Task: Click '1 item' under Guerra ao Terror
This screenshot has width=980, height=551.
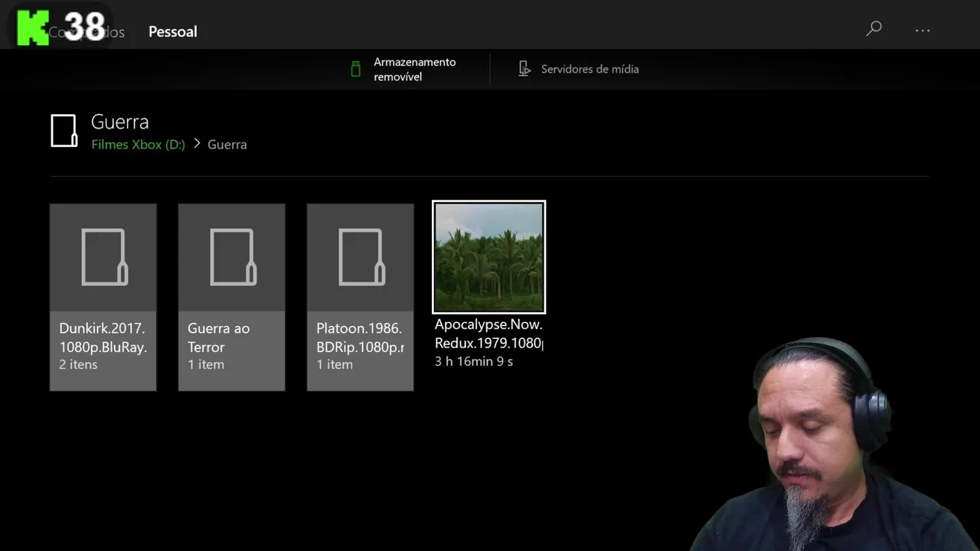Action: coord(206,364)
